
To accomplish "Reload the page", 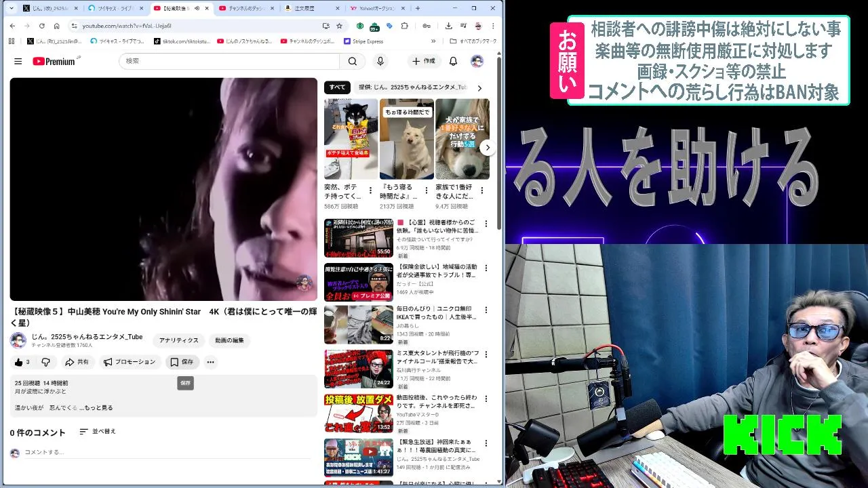I will 41,26.
